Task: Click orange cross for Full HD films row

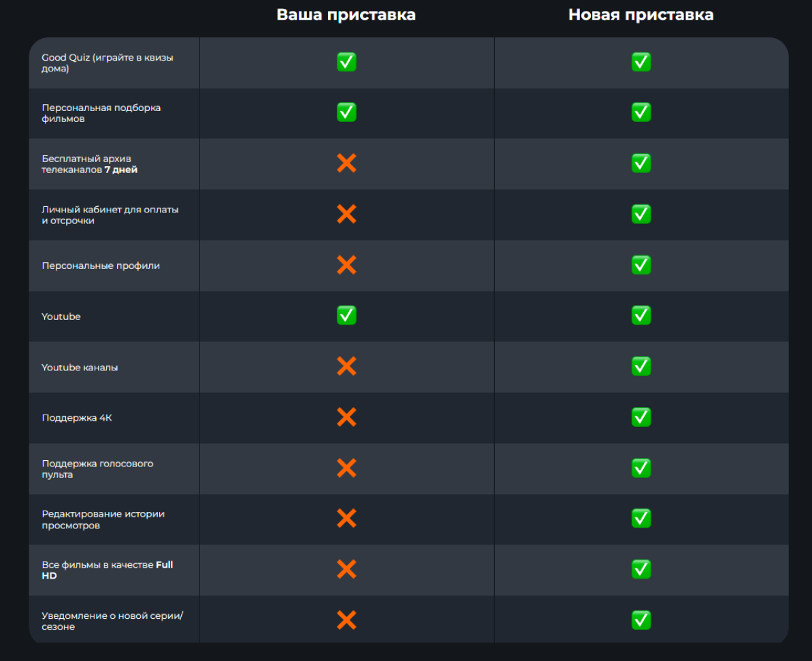Action: point(346,569)
